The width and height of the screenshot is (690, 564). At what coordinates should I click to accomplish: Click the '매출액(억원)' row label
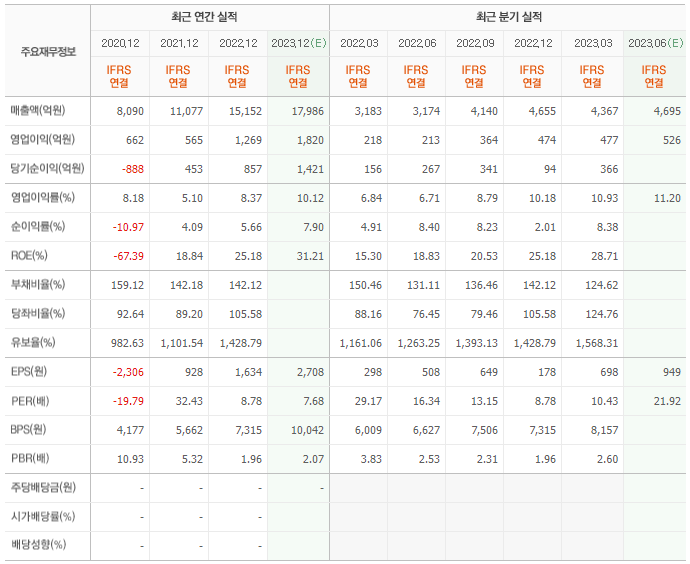point(38,110)
